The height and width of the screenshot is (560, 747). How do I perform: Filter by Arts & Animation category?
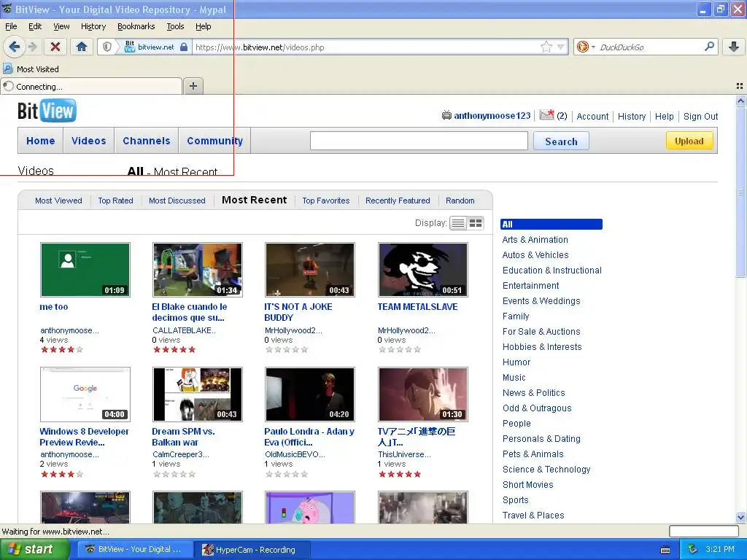535,239
